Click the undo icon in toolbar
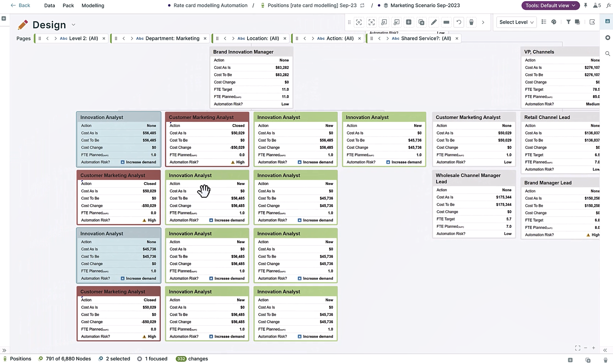Viewport: 613px width, 364px height. 459,22
